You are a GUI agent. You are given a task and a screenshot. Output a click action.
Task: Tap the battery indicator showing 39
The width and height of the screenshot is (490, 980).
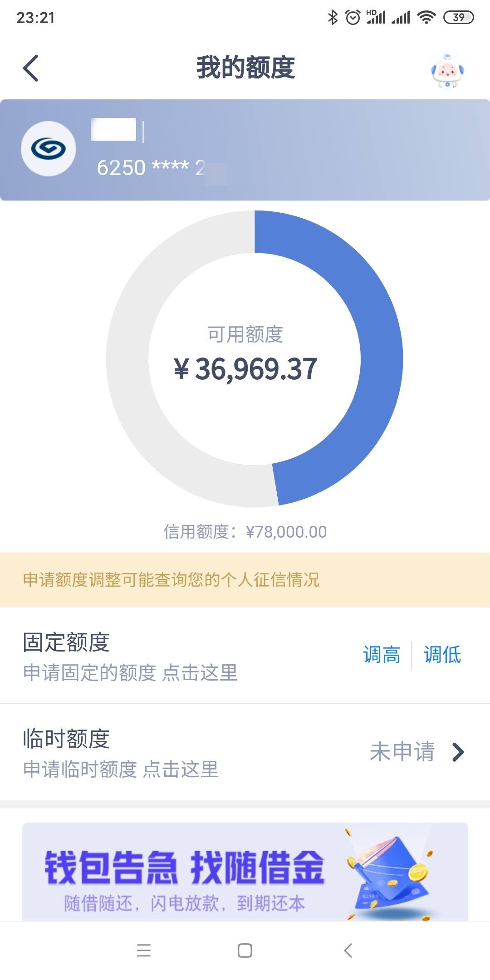pyautogui.click(x=459, y=18)
